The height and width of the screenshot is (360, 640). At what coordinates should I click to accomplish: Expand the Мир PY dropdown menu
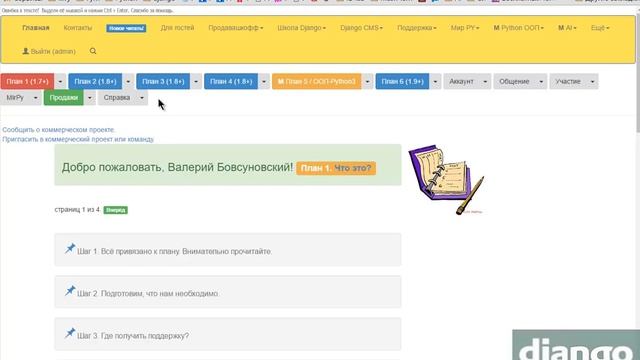coord(465,28)
